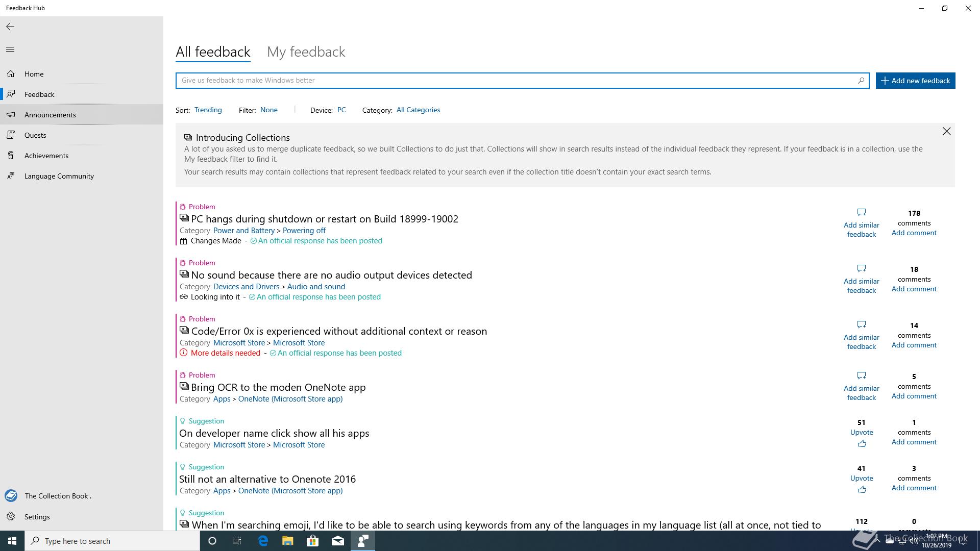Open the Filter None dropdown

269,110
